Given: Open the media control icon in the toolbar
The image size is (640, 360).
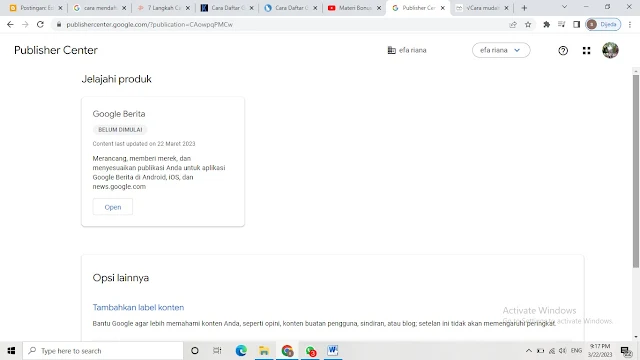Looking at the screenshot, I should click(562, 24).
